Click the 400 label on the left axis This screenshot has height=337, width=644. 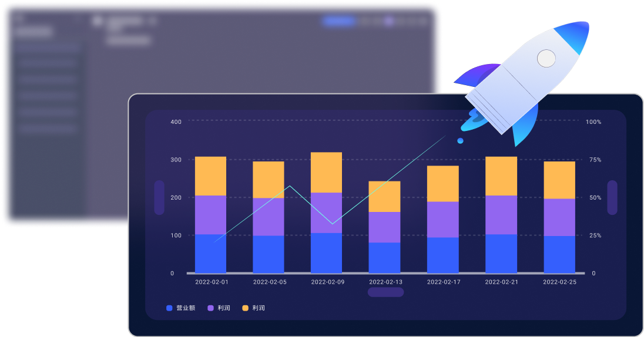tap(176, 122)
